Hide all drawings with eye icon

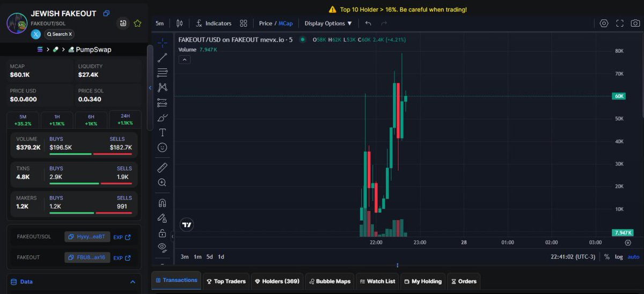[x=162, y=247]
